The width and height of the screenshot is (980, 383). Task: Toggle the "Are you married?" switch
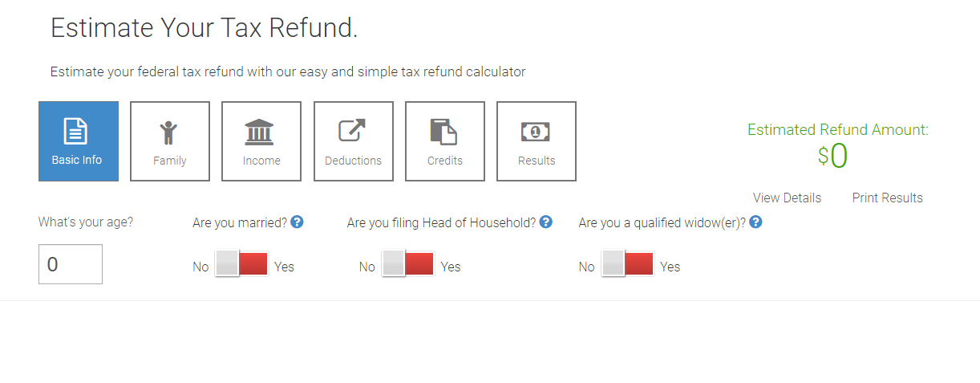[241, 264]
